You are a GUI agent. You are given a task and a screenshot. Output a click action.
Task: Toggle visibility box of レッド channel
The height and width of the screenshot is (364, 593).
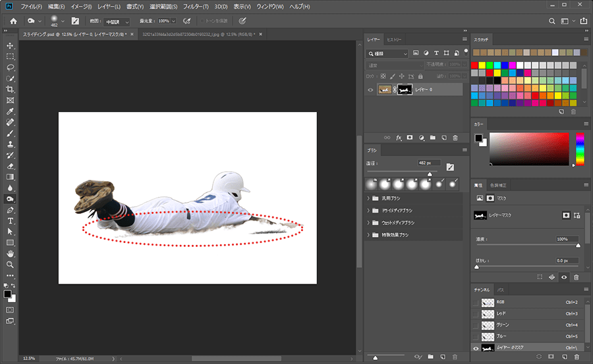[476, 314]
